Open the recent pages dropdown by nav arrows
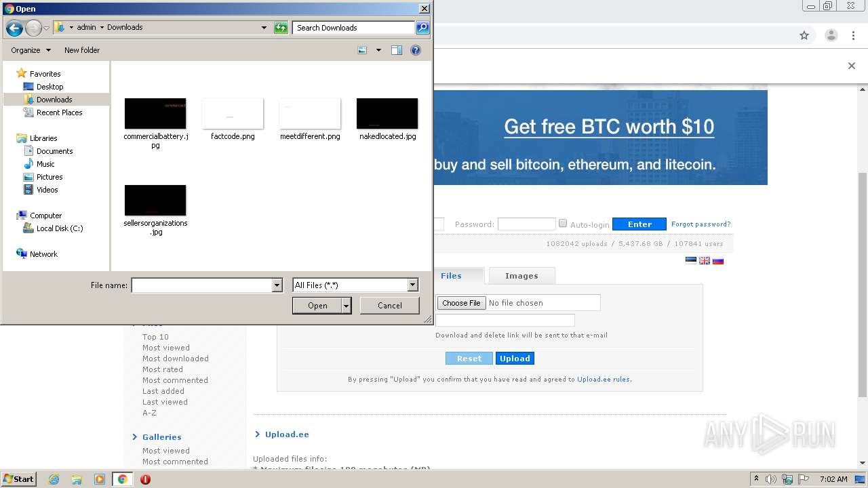 coord(46,28)
